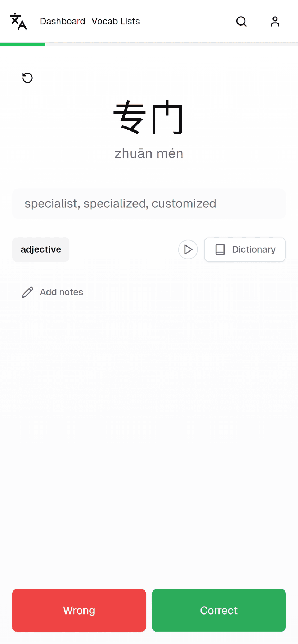Click the translate logo icon
The width and height of the screenshot is (298, 644).
pyautogui.click(x=18, y=22)
